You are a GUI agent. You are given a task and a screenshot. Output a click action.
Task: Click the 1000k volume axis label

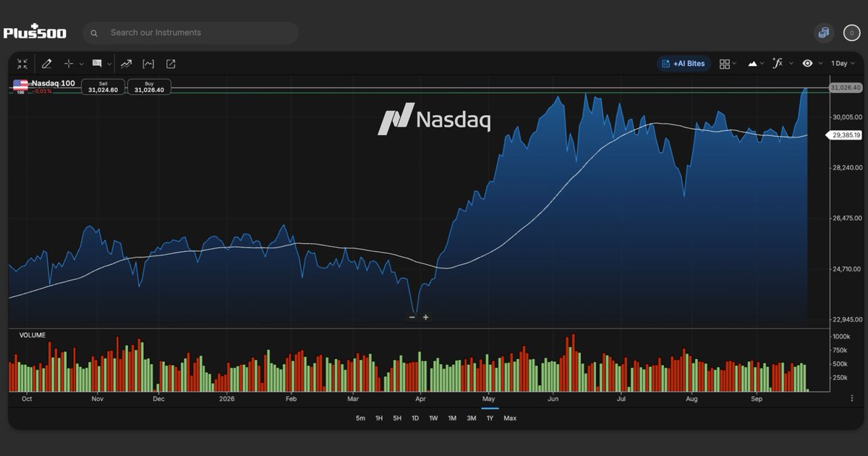(x=841, y=337)
